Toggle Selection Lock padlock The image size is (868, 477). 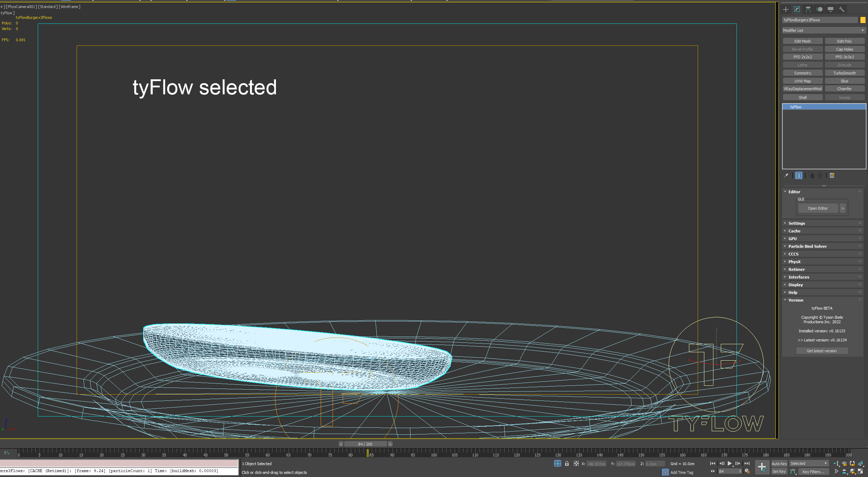tap(567, 464)
